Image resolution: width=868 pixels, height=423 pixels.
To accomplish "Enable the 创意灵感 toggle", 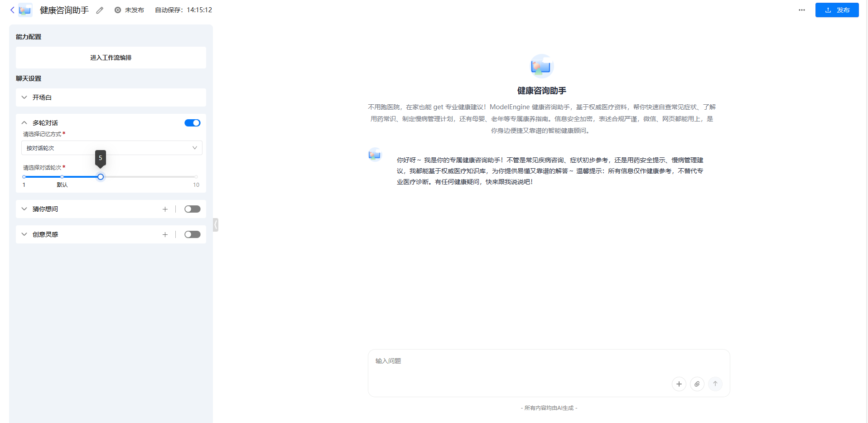I will point(192,234).
